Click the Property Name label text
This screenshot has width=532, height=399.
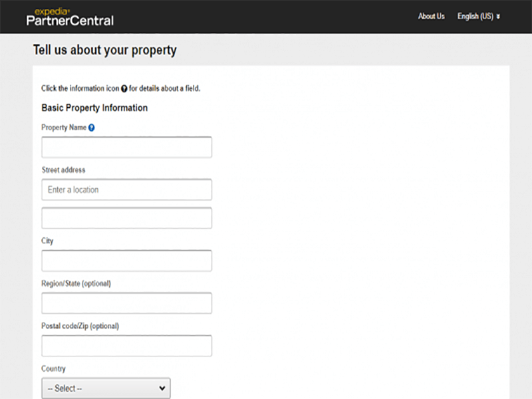[x=64, y=128]
